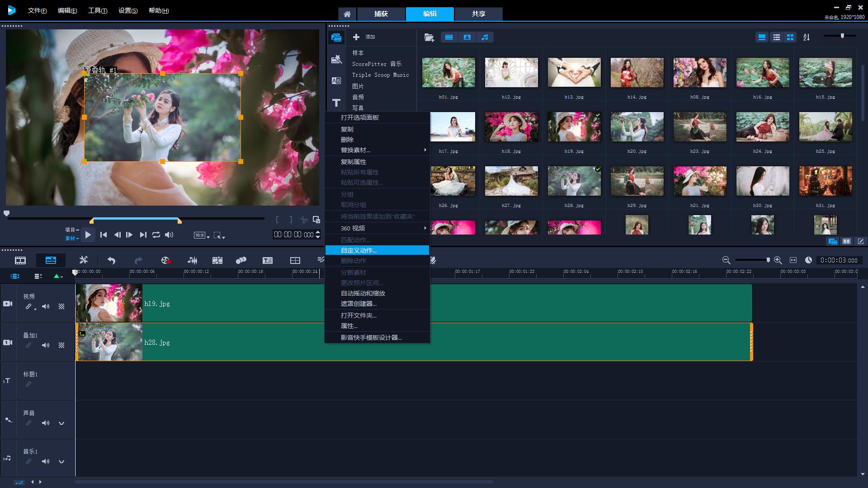Open the subtitle editor icon
868x488 pixels.
(x=268, y=260)
